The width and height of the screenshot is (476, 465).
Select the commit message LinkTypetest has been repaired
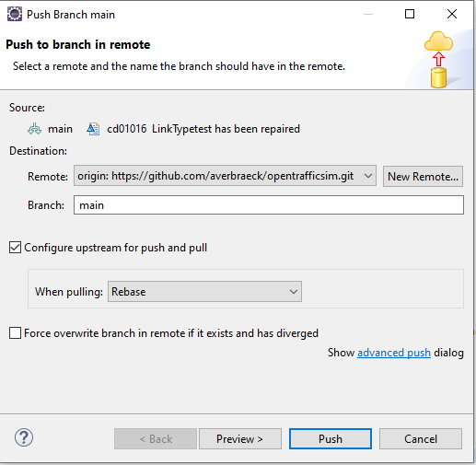click(x=226, y=129)
